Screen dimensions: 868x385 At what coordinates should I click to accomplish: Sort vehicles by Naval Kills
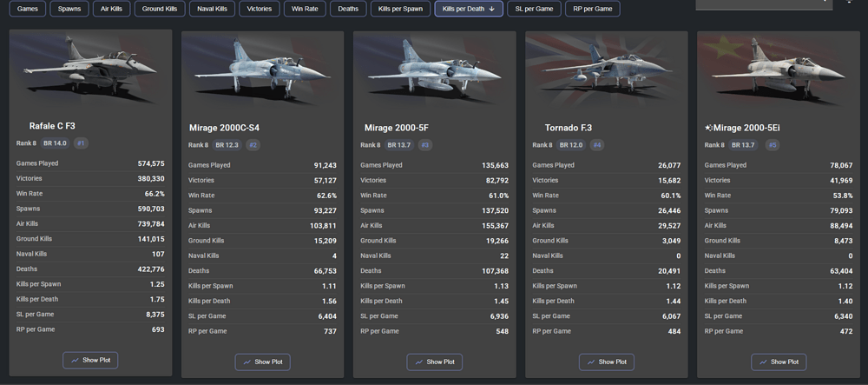tap(212, 9)
